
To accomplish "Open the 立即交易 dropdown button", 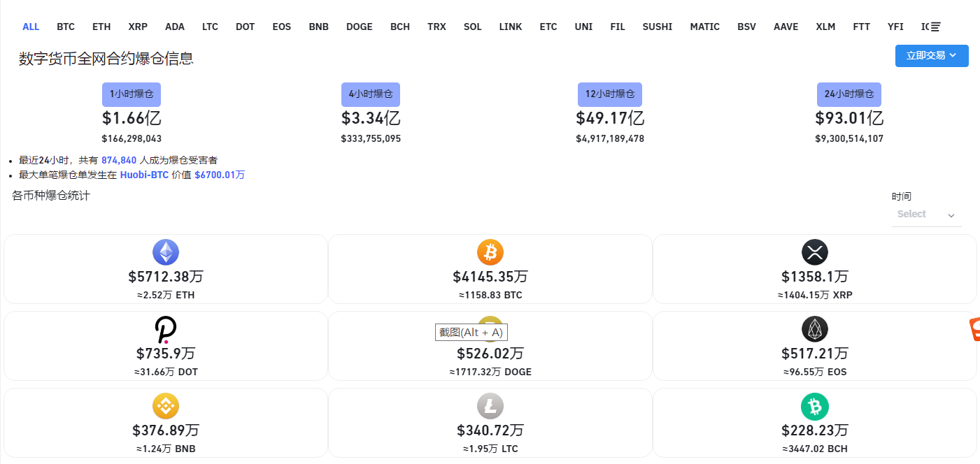I will click(931, 56).
